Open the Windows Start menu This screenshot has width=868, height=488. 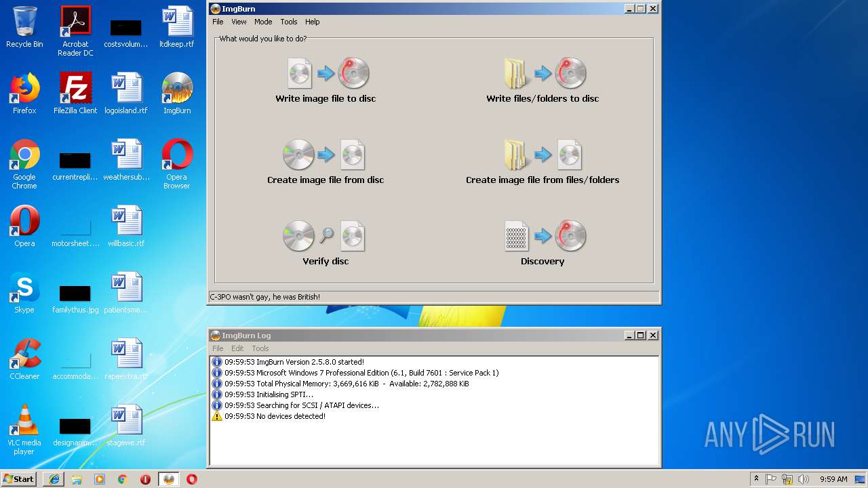tap(19, 479)
